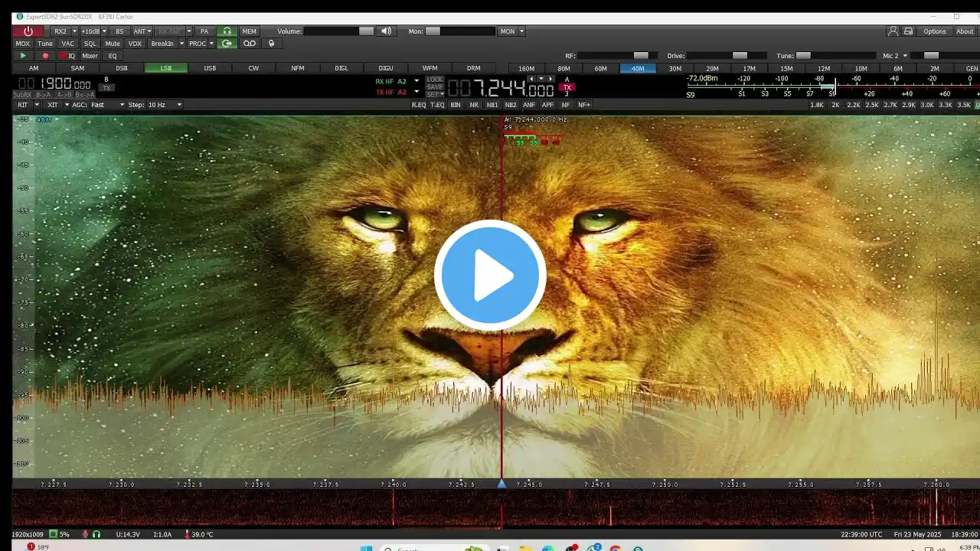Expand the BreakIn dropdown arrow
The height and width of the screenshot is (551, 980).
(x=182, y=44)
